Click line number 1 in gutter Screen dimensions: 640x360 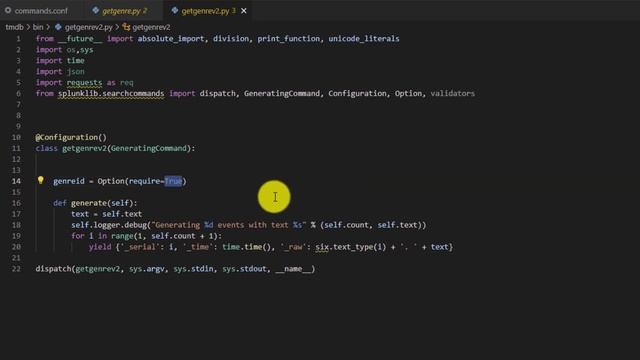(18, 39)
